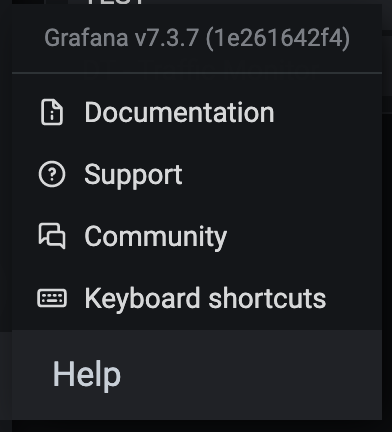The width and height of the screenshot is (392, 432).
Task: Open the Grafana docs link labeled Documentation
Action: point(179,112)
